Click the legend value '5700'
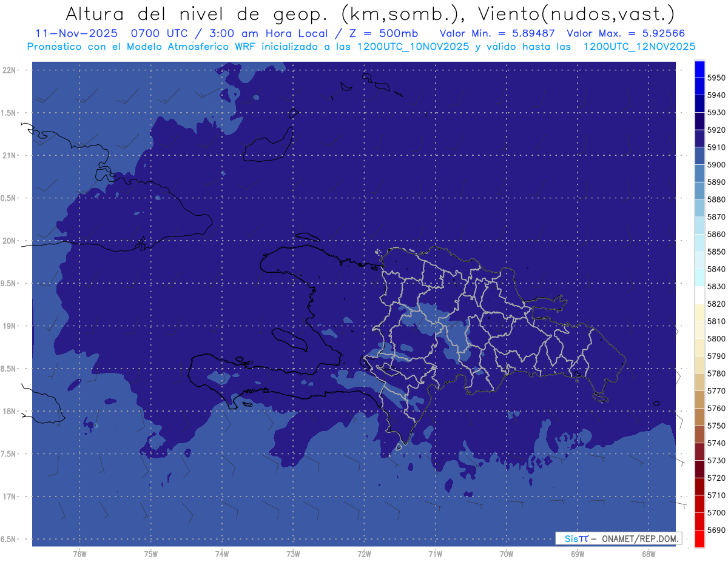This screenshot has height=562, width=728. click(716, 513)
